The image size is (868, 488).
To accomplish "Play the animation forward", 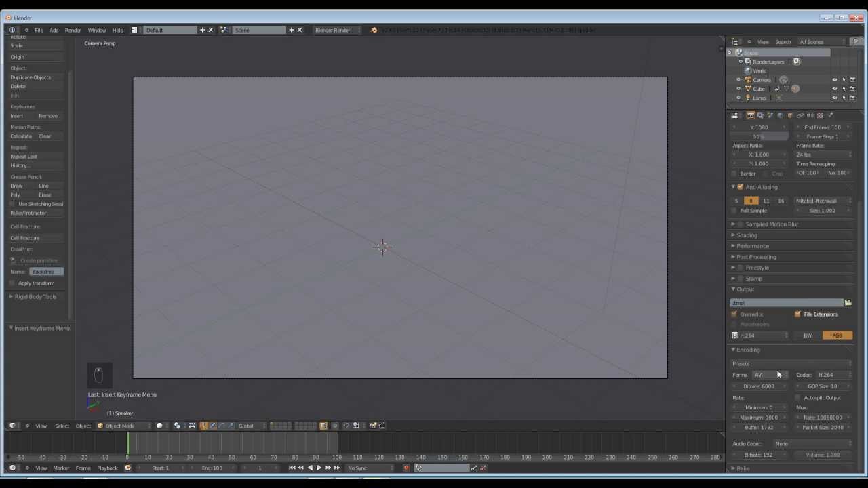I will (x=319, y=468).
